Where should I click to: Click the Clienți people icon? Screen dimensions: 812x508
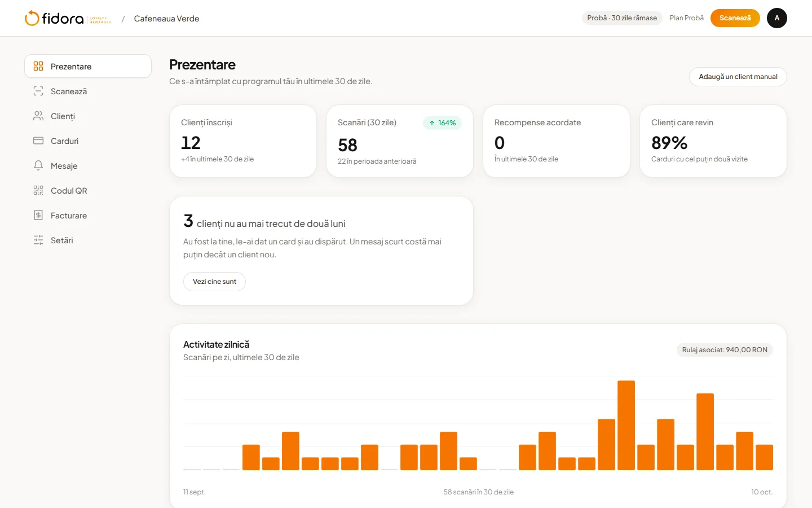pos(38,116)
